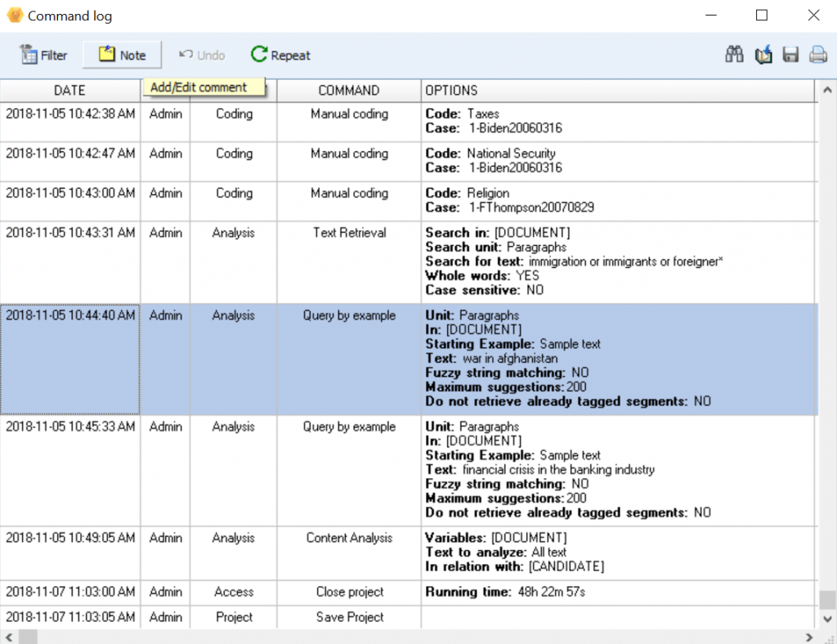The image size is (837, 644).
Task: Save the command log with floppy icon
Action: pyautogui.click(x=790, y=54)
